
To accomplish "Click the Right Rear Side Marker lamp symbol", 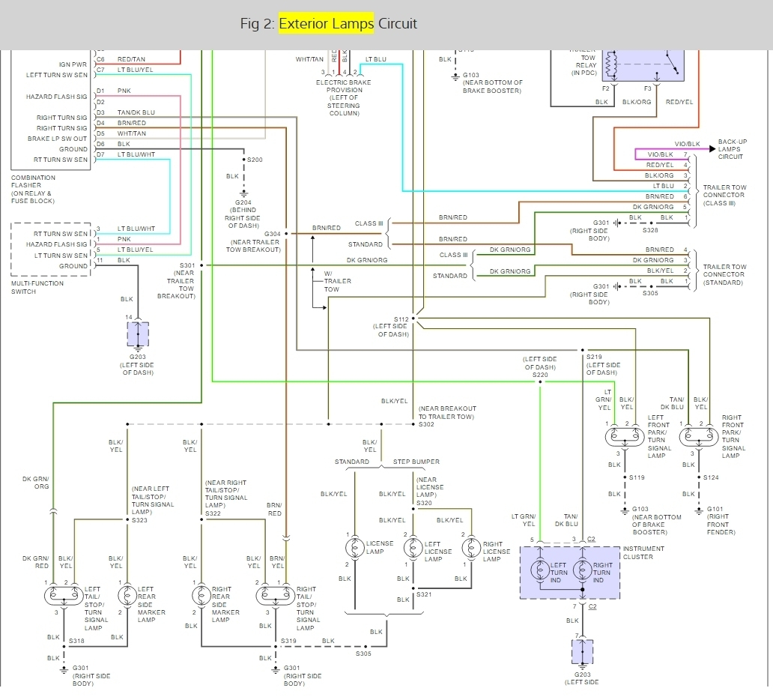I will coord(201,595).
